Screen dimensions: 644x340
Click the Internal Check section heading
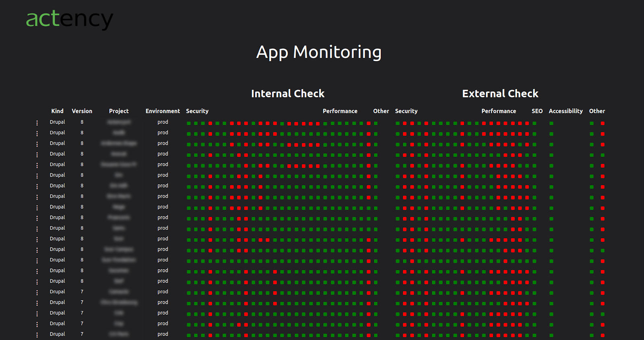pos(288,94)
